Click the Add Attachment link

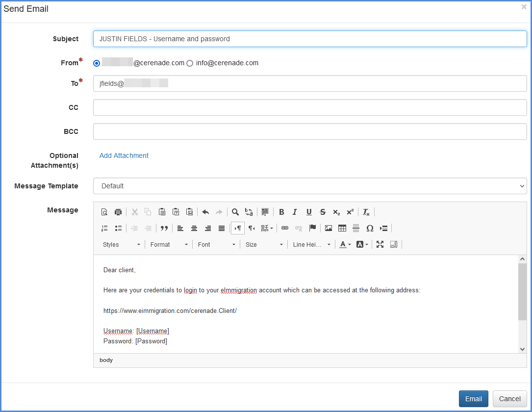click(x=124, y=155)
